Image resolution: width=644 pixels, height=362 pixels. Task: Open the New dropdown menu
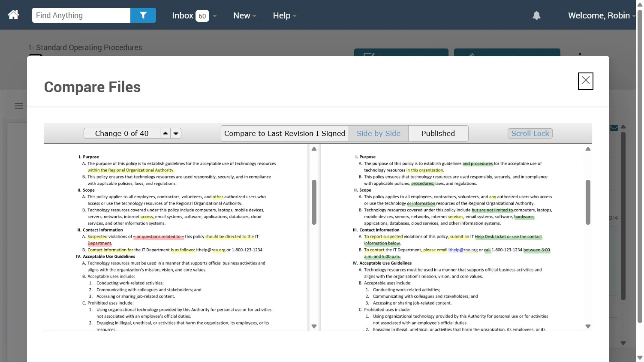coord(245,15)
